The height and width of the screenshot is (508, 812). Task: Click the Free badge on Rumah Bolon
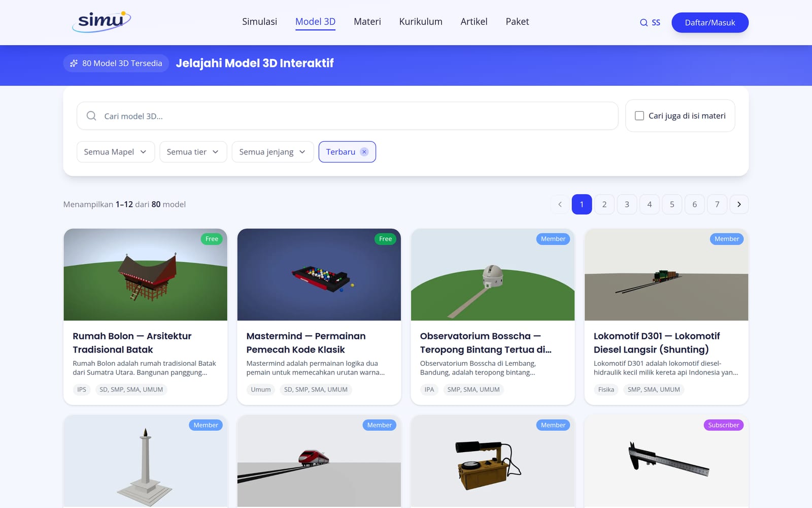(212, 239)
